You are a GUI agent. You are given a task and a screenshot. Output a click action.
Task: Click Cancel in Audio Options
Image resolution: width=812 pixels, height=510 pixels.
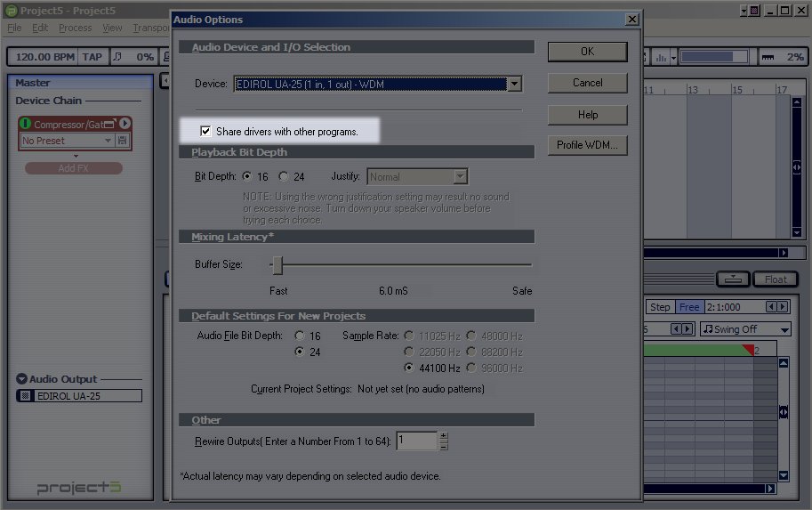[x=587, y=83]
